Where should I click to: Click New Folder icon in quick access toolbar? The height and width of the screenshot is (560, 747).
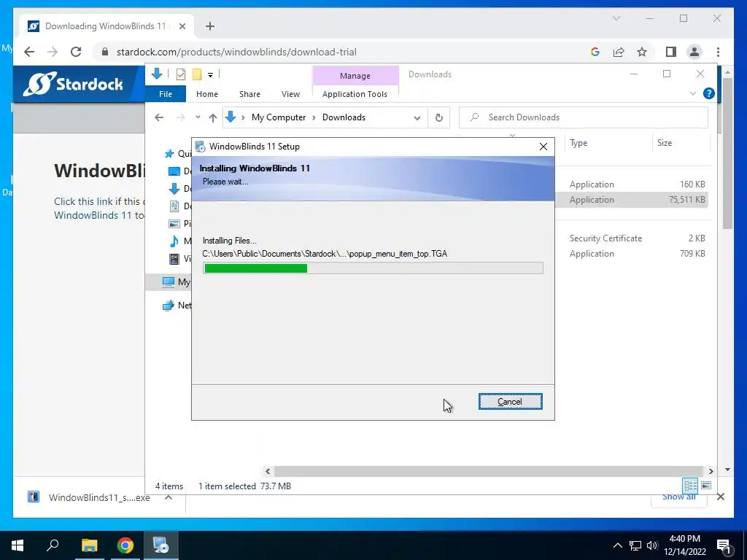(197, 74)
